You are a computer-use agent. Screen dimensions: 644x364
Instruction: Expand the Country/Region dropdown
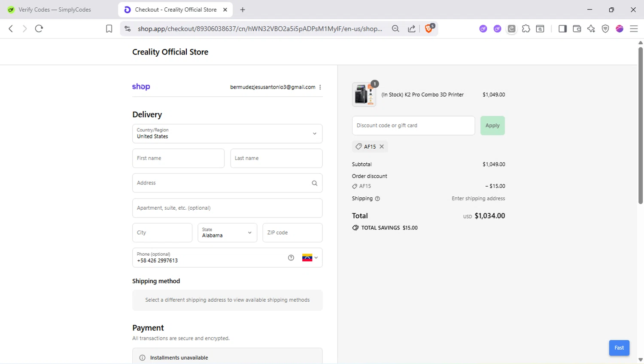(228, 134)
